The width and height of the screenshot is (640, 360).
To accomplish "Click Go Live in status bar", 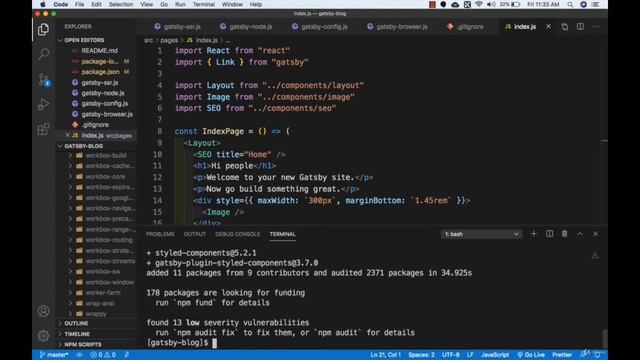I will click(531, 355).
